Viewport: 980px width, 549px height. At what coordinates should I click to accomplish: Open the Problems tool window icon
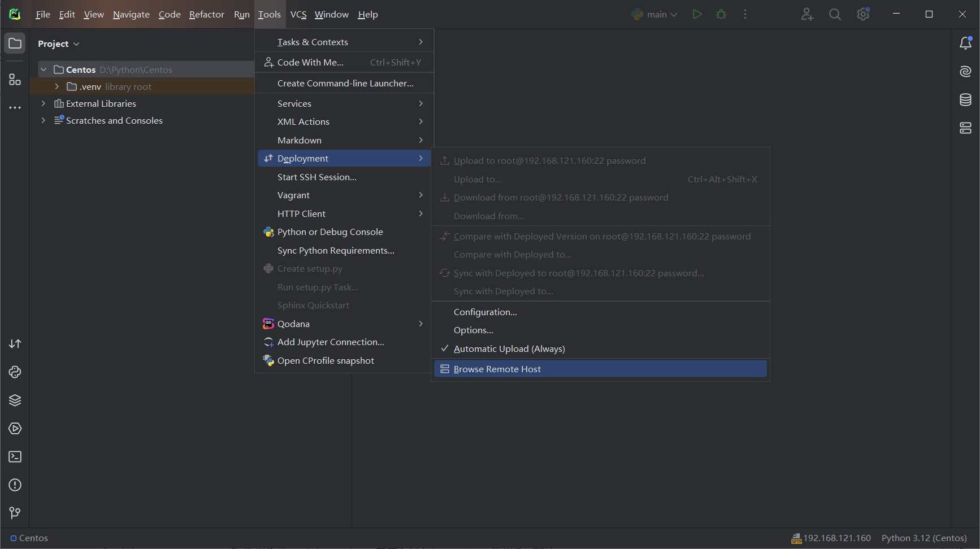coord(15,485)
